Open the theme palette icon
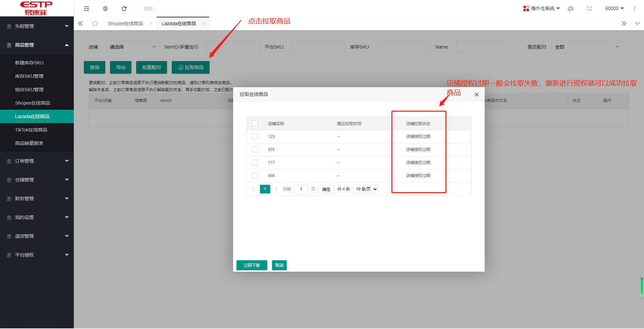 571,9
